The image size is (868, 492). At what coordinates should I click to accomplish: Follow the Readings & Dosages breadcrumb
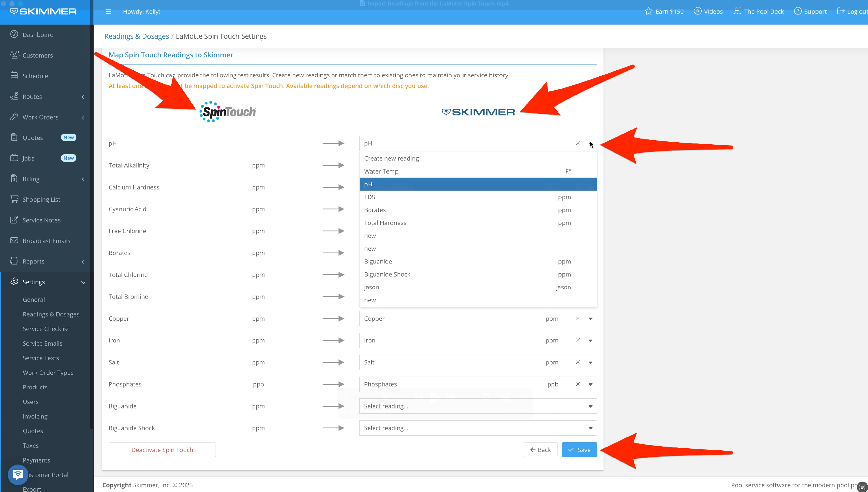(136, 36)
